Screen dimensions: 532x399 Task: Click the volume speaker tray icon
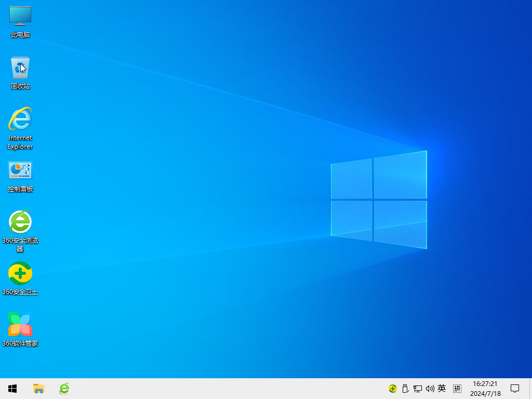click(x=430, y=388)
